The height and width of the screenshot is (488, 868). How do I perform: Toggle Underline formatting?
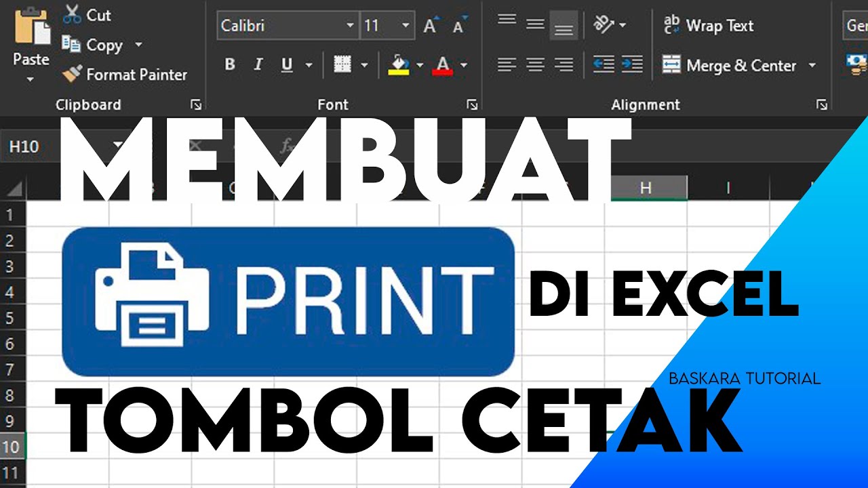(x=287, y=65)
